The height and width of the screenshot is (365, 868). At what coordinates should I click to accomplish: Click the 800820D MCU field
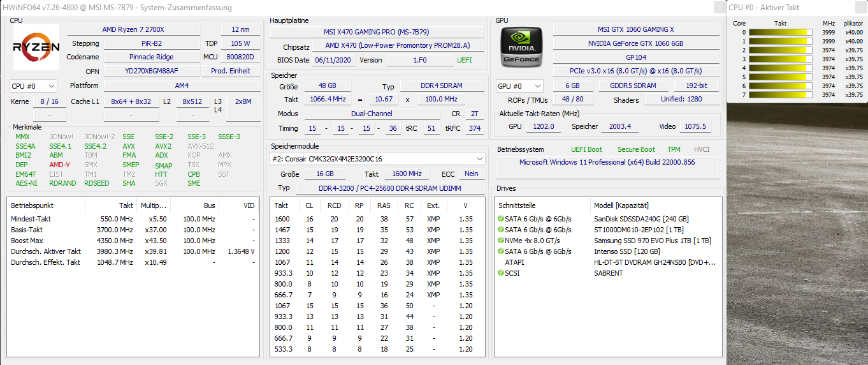(240, 57)
